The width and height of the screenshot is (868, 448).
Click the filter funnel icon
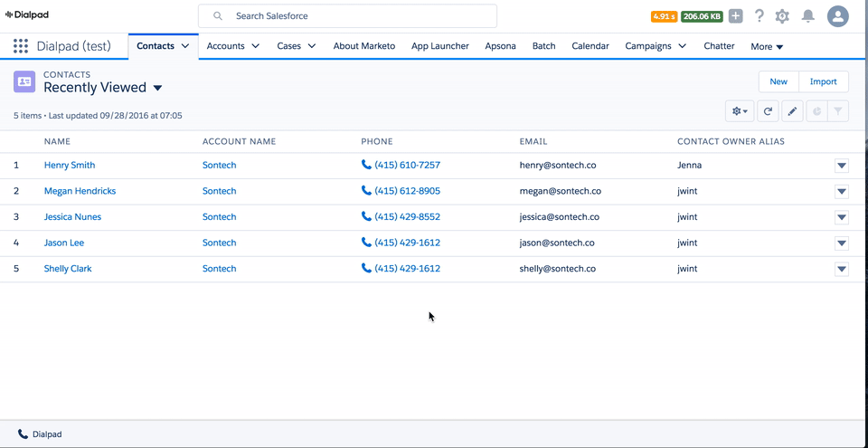[x=838, y=111]
